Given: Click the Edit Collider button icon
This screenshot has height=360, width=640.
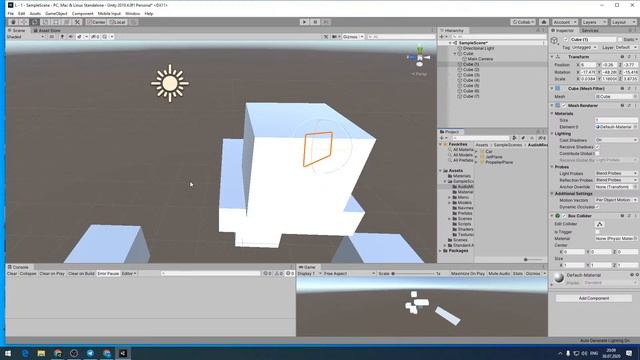Looking at the screenshot, I should tap(600, 224).
